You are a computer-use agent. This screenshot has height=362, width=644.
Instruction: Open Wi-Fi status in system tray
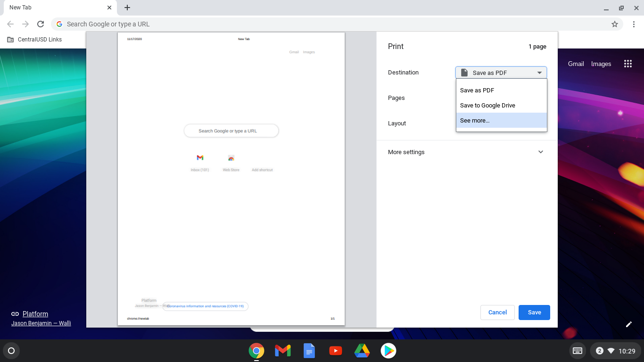pos(611,351)
